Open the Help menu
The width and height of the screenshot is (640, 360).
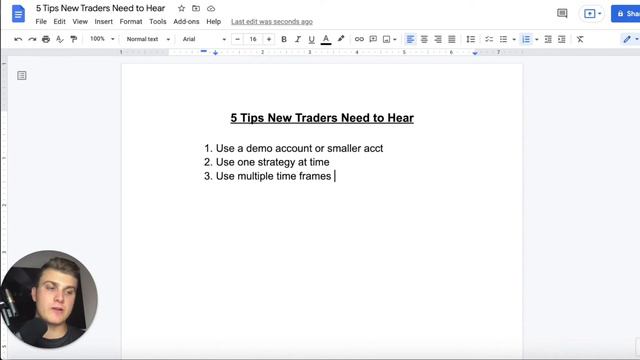[x=213, y=22]
